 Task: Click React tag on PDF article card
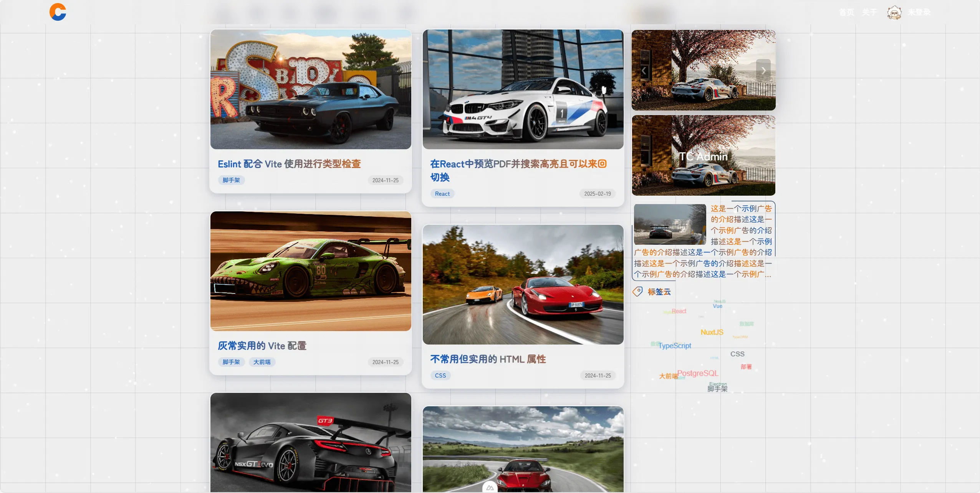click(442, 194)
